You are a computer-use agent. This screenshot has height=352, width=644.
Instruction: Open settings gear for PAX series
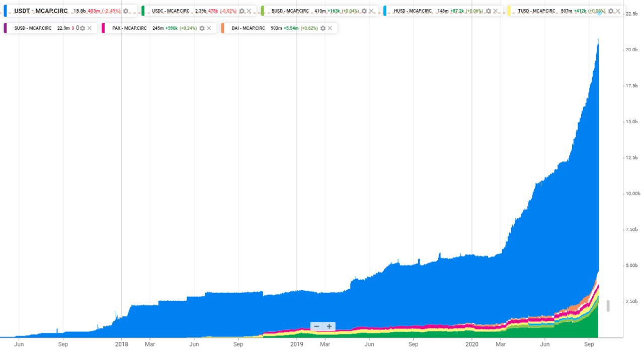click(x=202, y=28)
